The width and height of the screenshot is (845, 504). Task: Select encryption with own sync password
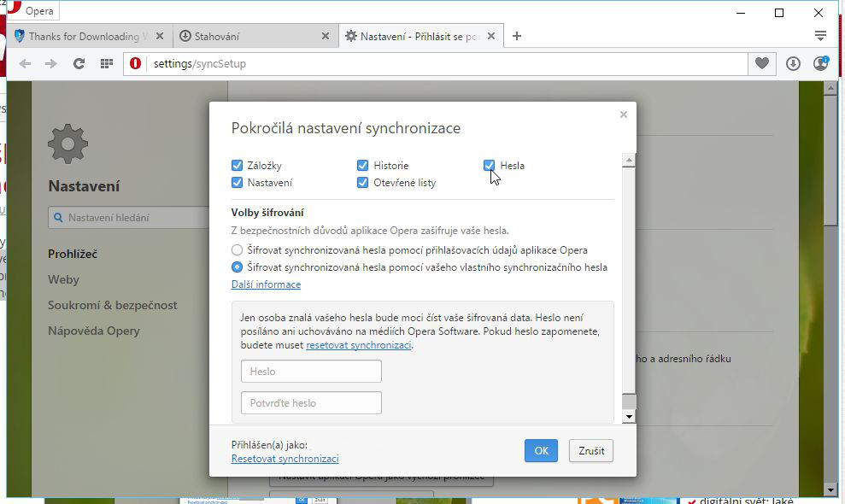(238, 267)
